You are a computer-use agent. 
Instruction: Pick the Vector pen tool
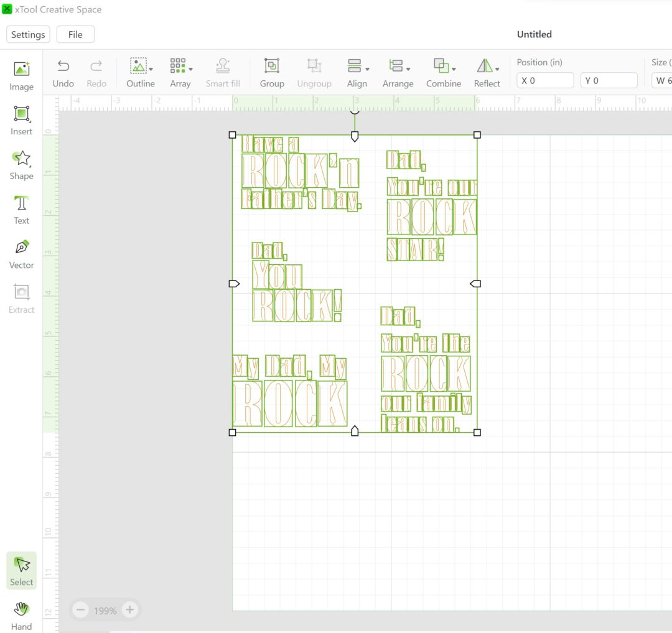click(21, 254)
